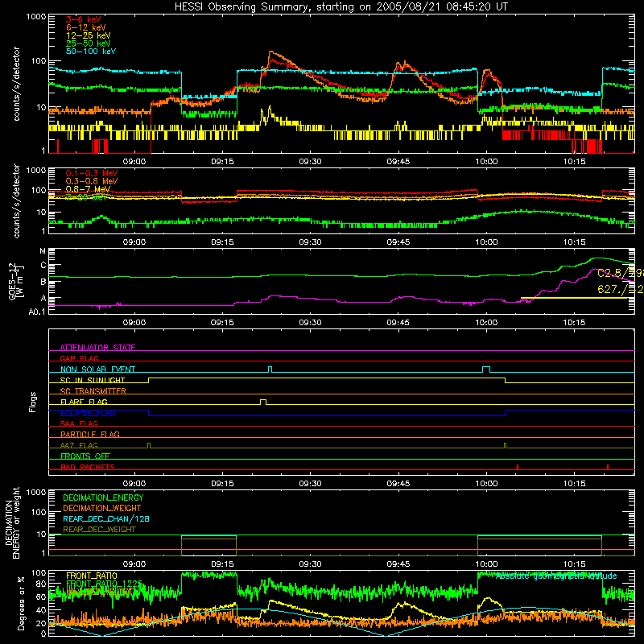Click the BAD_PACKETS red tick near 10:20

[608, 467]
